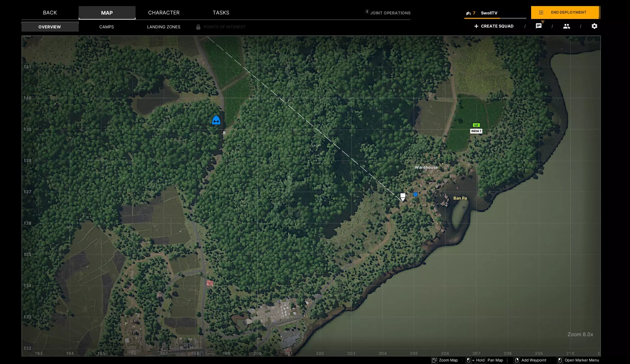Open the squad members icon
The image size is (630, 364).
click(566, 26)
